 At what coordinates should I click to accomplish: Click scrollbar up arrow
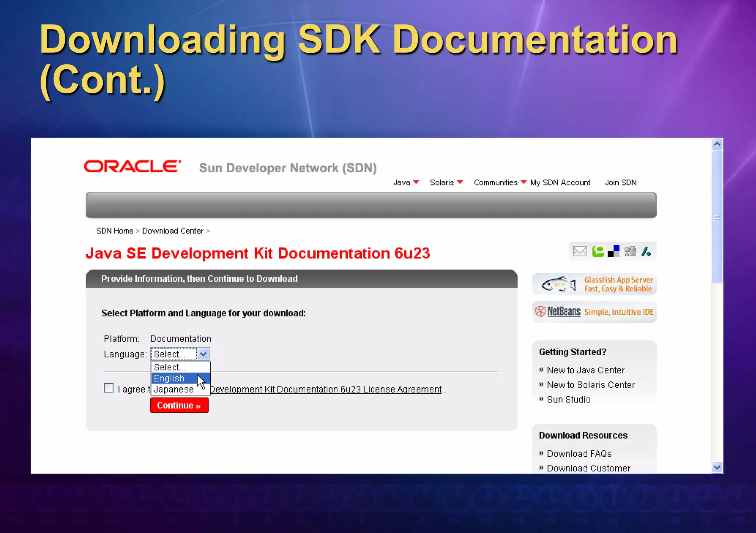717,144
